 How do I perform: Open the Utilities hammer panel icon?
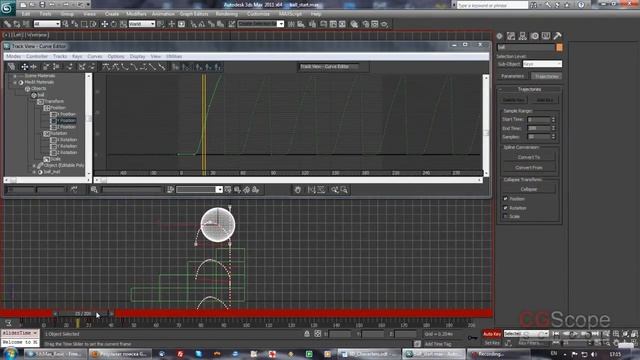pos(558,36)
